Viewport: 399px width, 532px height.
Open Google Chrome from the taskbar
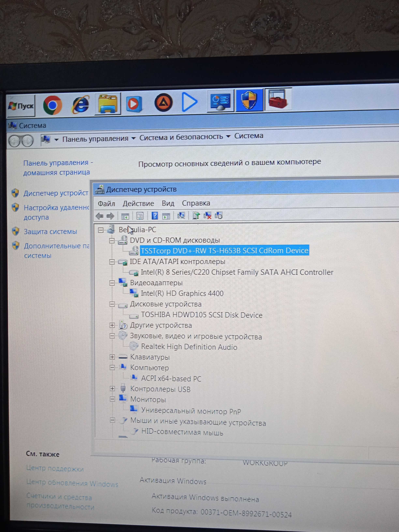coord(52,105)
